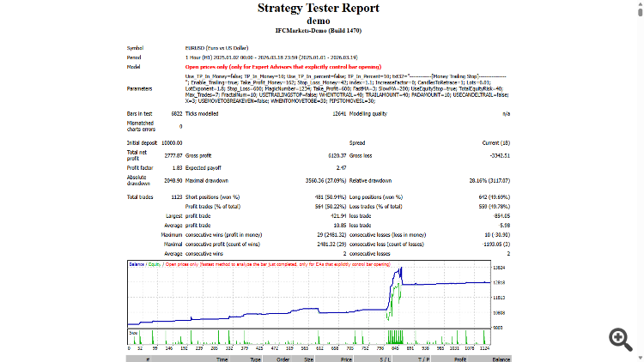644x362 pixels.
Task: Click the '421.94' largest profit trade value
Action: [x=338, y=216]
